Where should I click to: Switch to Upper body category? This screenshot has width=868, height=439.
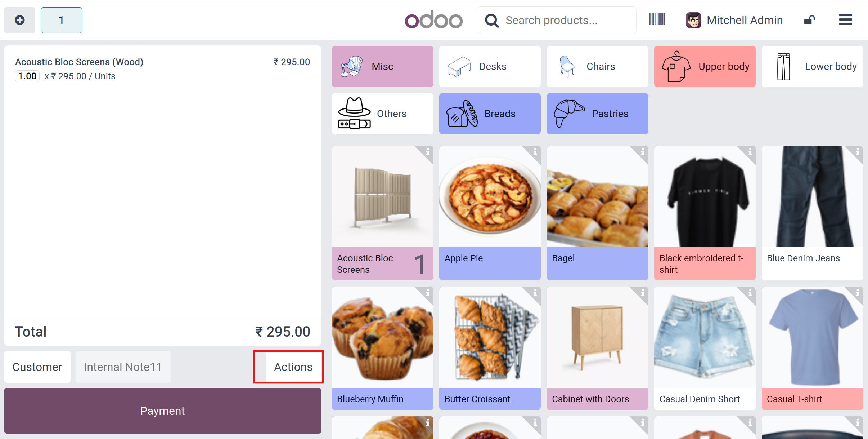pyautogui.click(x=705, y=66)
